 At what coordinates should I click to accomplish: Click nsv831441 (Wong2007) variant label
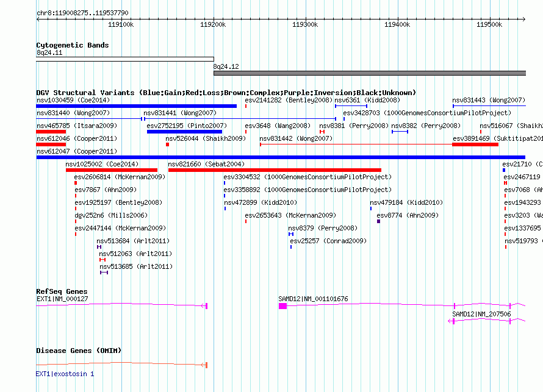click(180, 113)
